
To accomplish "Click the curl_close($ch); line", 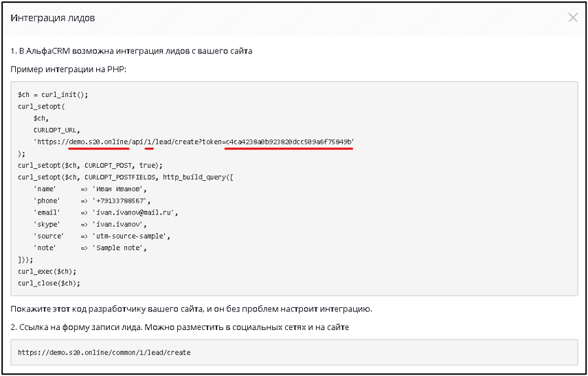I will pyautogui.click(x=49, y=283).
